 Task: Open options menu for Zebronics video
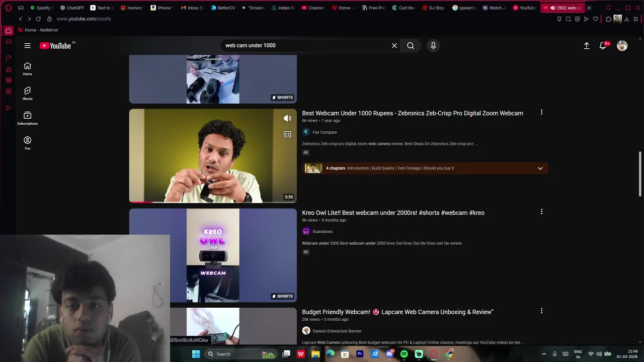(541, 112)
